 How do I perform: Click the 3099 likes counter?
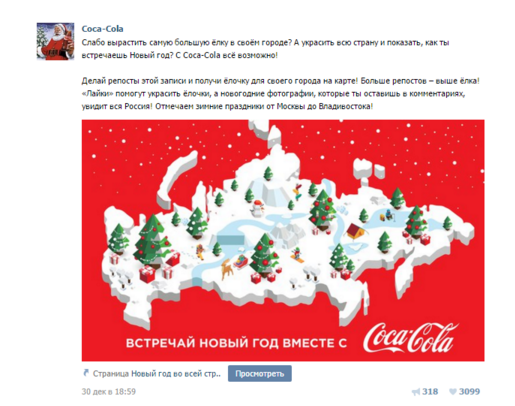coord(469,392)
